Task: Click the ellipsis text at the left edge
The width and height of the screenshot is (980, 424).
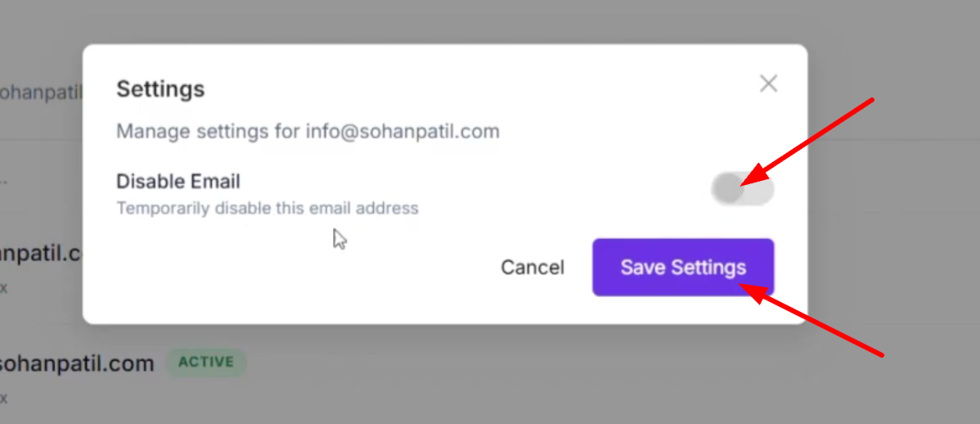Action: (5, 178)
